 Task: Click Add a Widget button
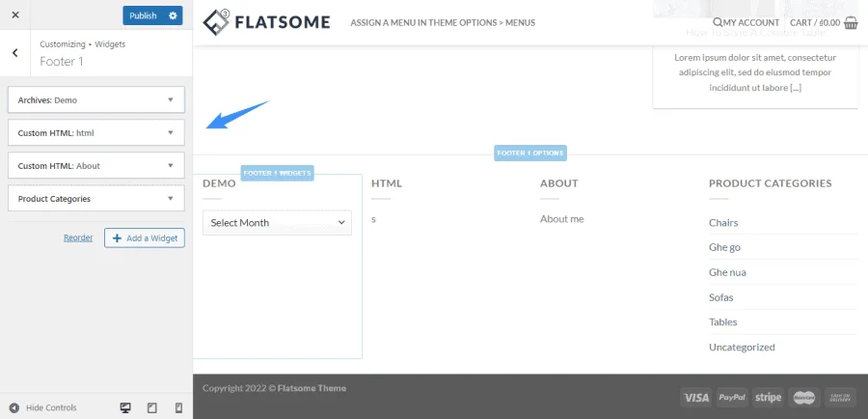click(145, 237)
